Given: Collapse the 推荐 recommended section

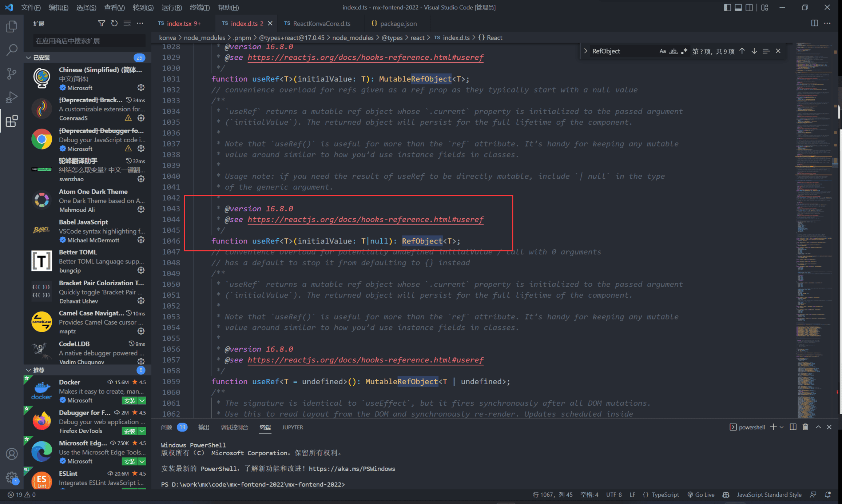Looking at the screenshot, I should tap(28, 370).
